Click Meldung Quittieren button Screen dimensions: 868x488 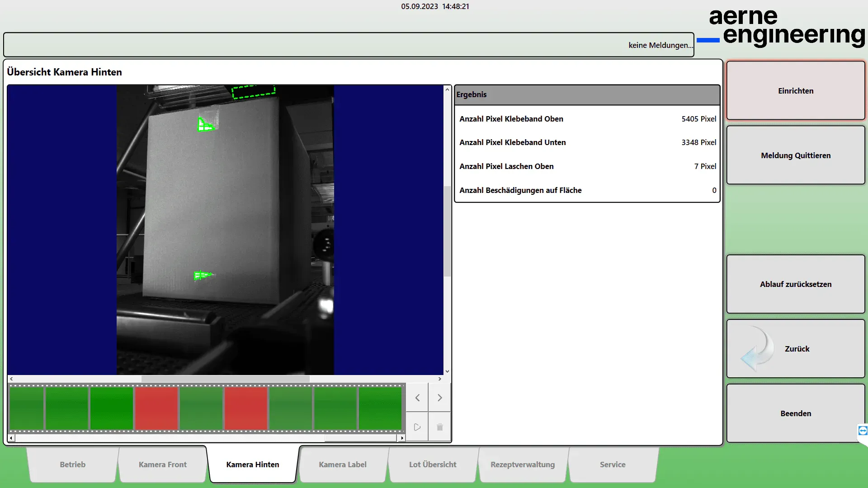pos(795,155)
